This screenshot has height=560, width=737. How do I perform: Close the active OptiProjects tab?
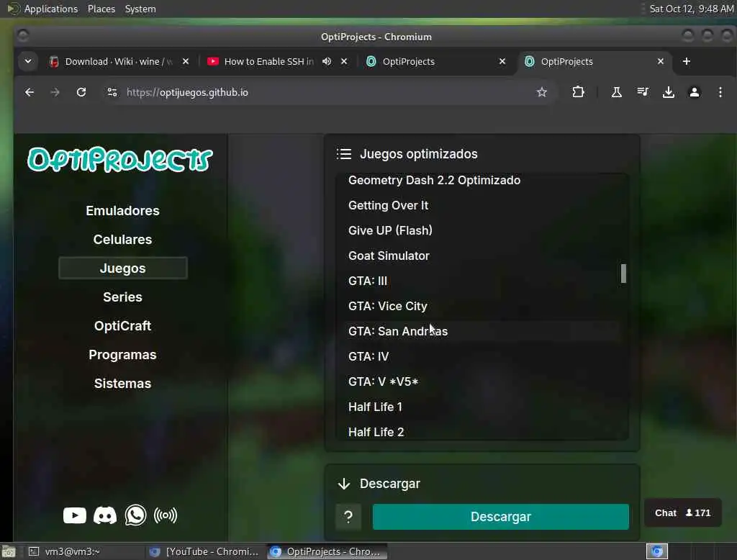(x=661, y=62)
